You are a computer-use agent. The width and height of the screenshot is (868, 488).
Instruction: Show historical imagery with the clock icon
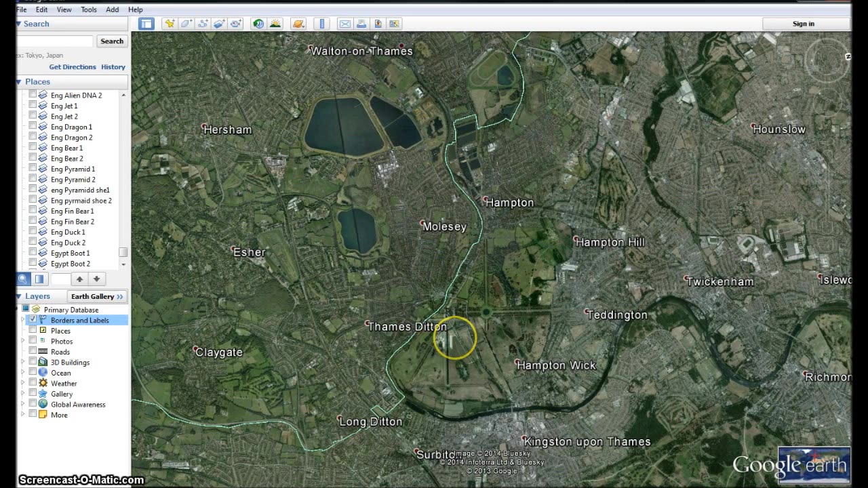click(258, 24)
